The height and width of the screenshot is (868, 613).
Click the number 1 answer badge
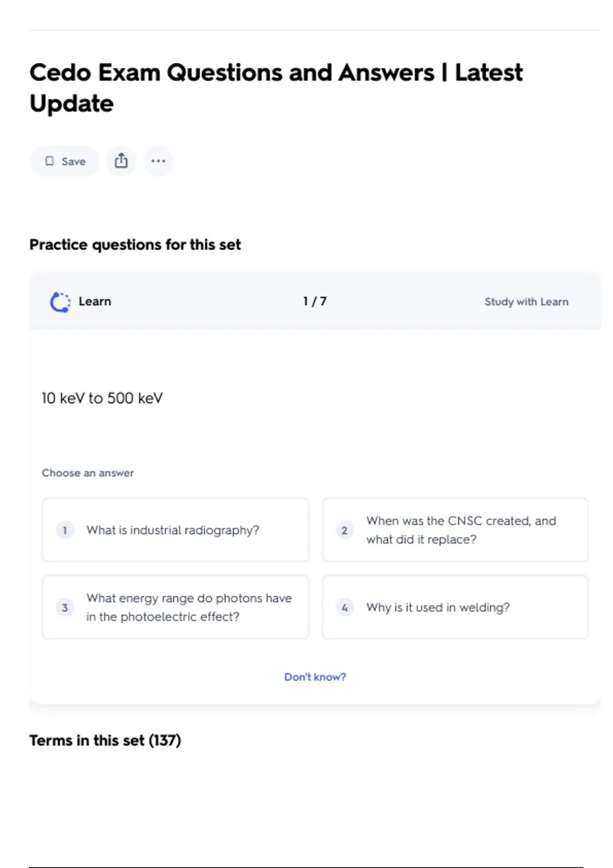[x=65, y=530]
